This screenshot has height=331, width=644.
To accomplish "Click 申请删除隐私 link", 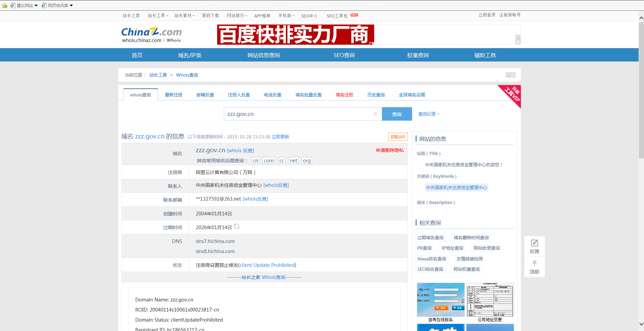I will point(390,150).
